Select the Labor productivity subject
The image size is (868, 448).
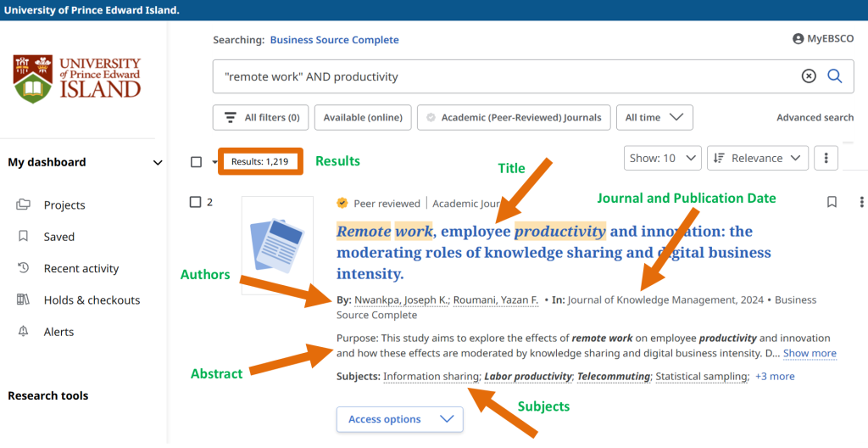[528, 377]
